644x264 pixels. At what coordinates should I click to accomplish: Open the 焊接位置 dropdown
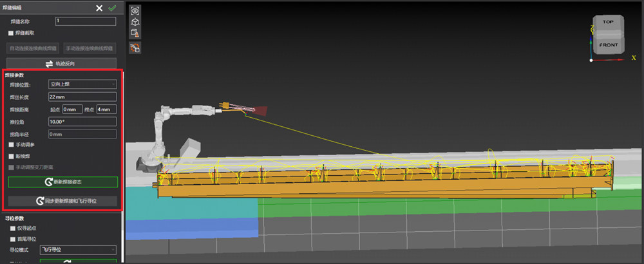82,84
